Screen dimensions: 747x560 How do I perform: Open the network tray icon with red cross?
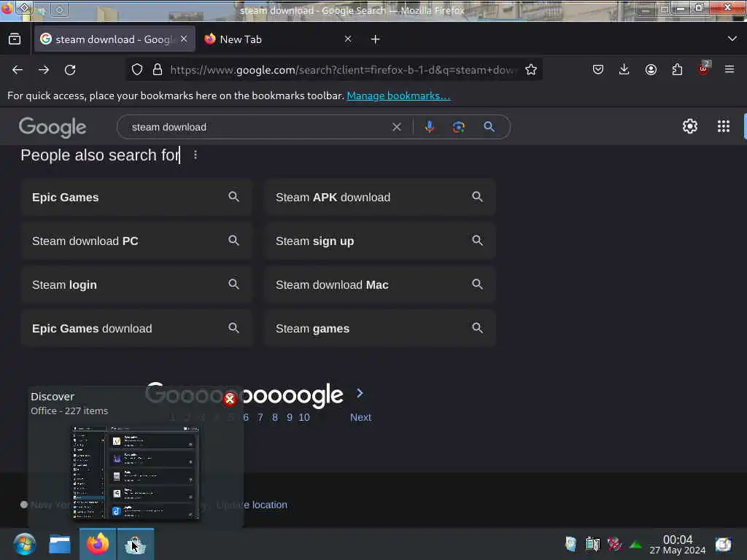(614, 544)
